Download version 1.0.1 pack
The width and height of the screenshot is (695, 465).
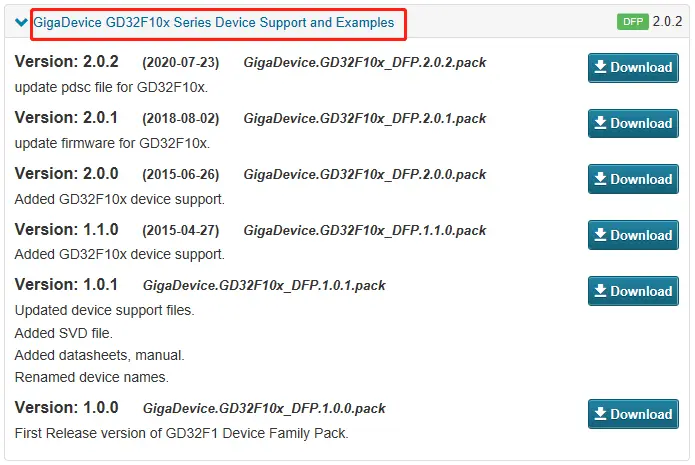[x=633, y=291]
